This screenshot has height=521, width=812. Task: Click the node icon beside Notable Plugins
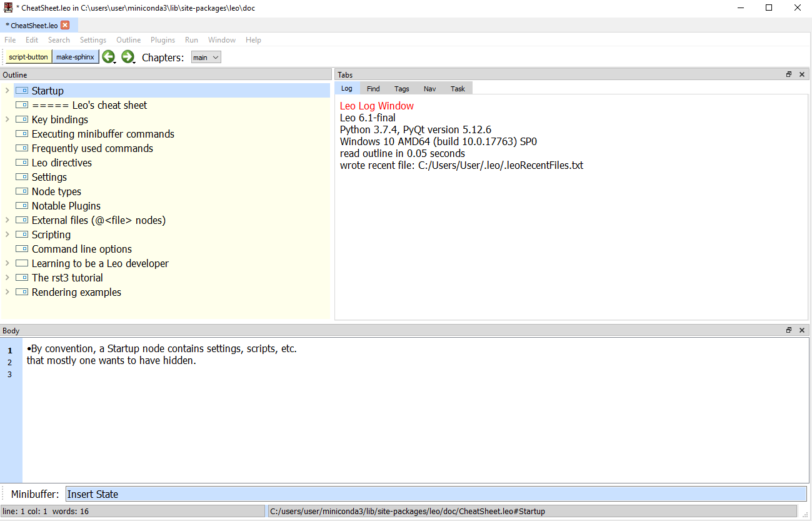(22, 206)
